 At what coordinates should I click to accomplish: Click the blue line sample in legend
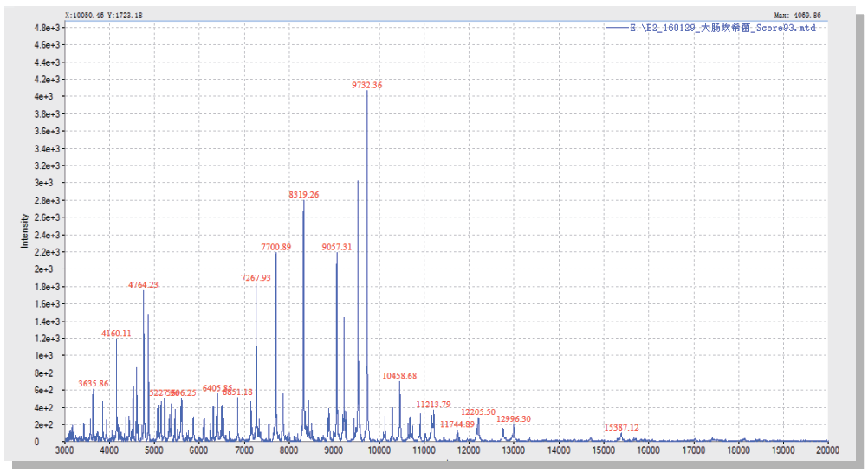617,28
